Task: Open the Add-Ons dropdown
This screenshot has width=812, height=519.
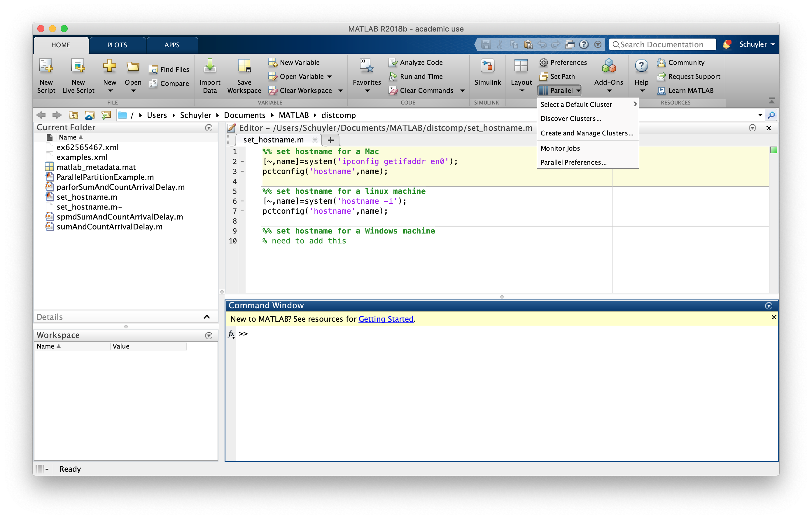Action: pyautogui.click(x=608, y=76)
